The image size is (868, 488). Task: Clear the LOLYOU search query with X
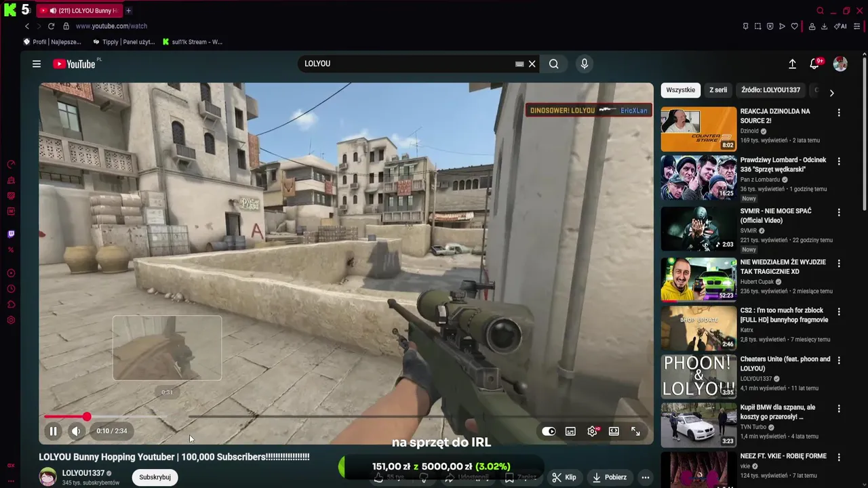click(x=532, y=64)
